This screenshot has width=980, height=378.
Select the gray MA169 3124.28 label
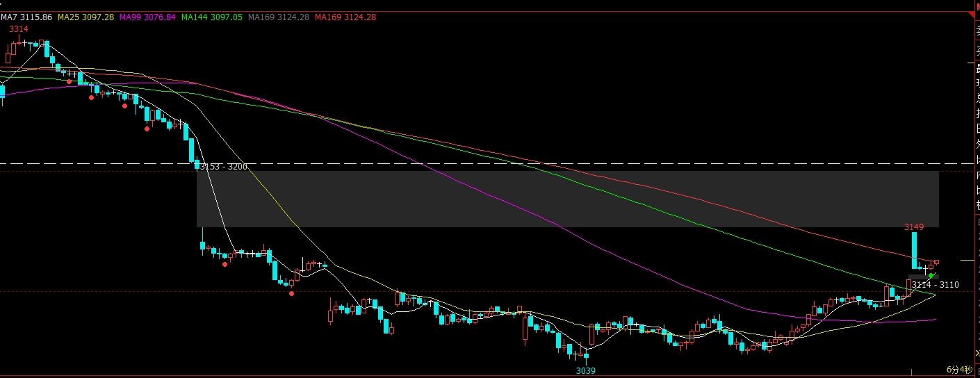279,17
